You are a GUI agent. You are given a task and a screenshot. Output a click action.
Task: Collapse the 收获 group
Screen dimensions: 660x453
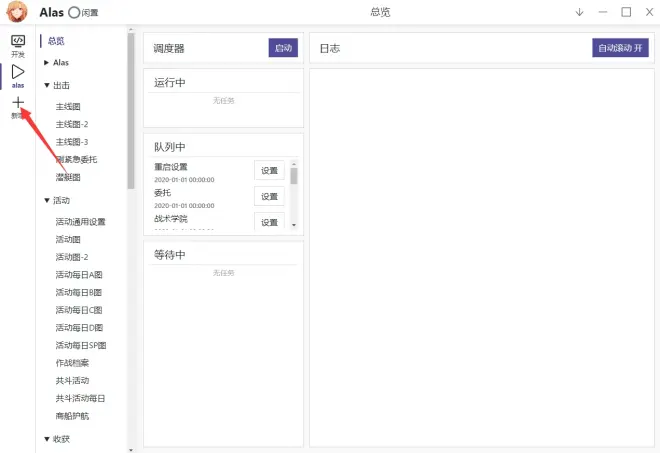pyautogui.click(x=47, y=439)
